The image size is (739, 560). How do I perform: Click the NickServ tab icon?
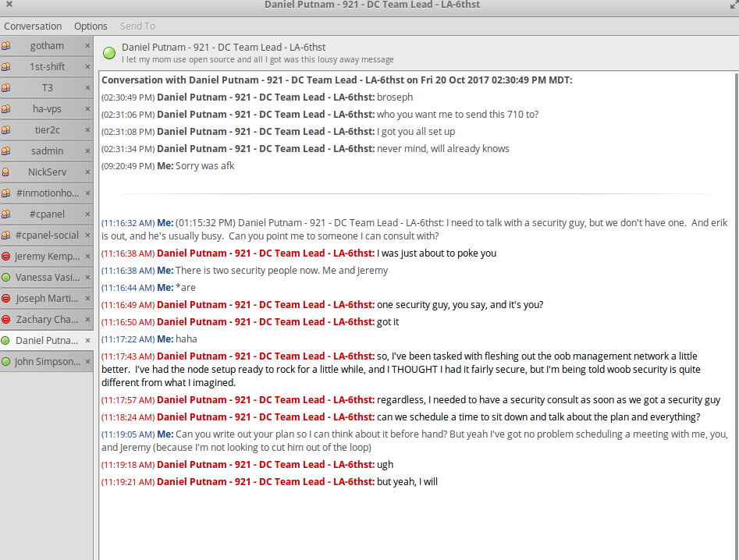pos(6,172)
